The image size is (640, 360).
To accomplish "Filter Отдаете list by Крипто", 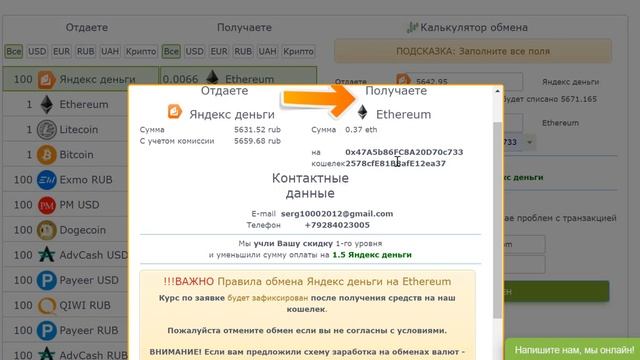I will pos(141,51).
